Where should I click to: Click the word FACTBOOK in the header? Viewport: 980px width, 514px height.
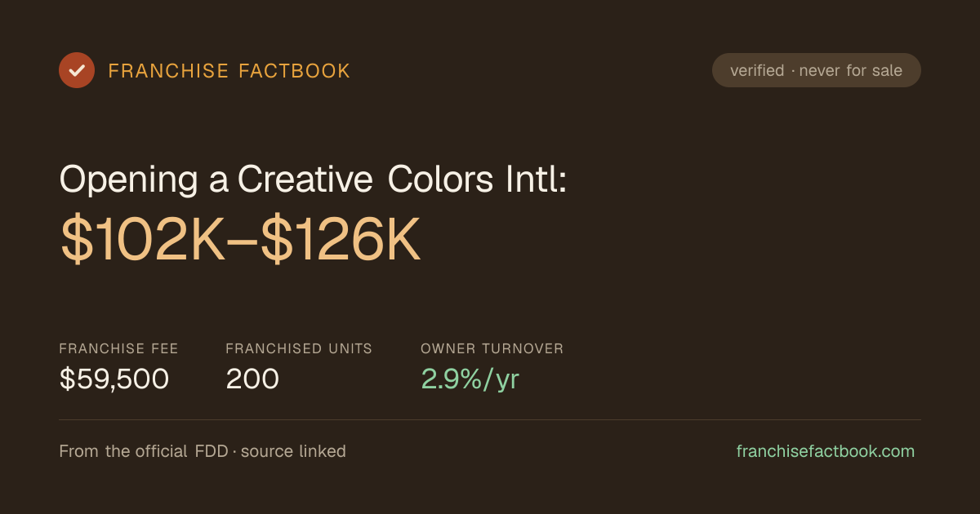pos(295,71)
